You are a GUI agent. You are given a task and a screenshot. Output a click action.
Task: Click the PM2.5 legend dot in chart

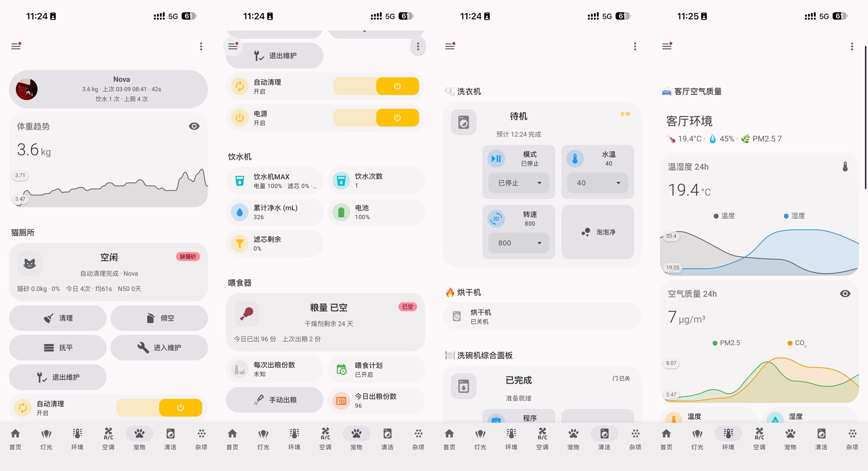point(715,343)
